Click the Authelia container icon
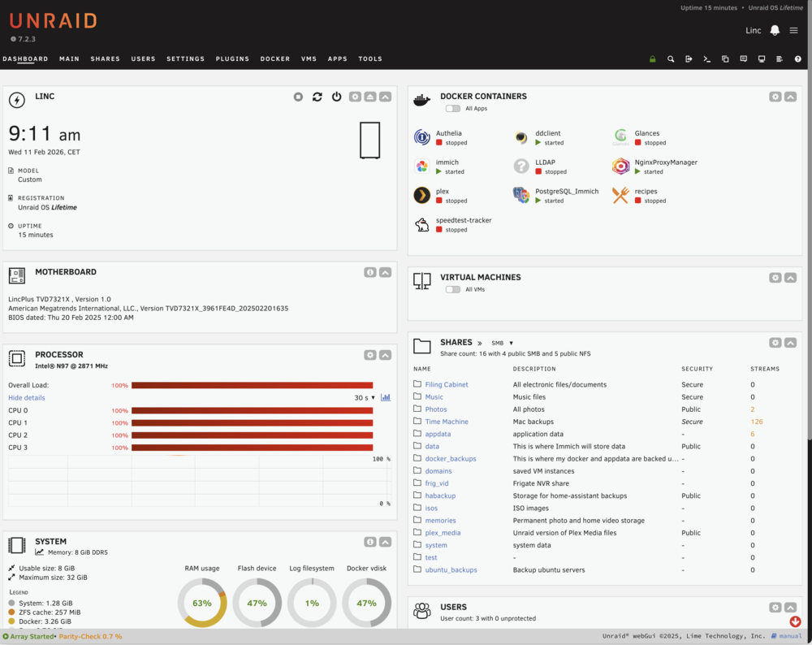 click(x=422, y=137)
